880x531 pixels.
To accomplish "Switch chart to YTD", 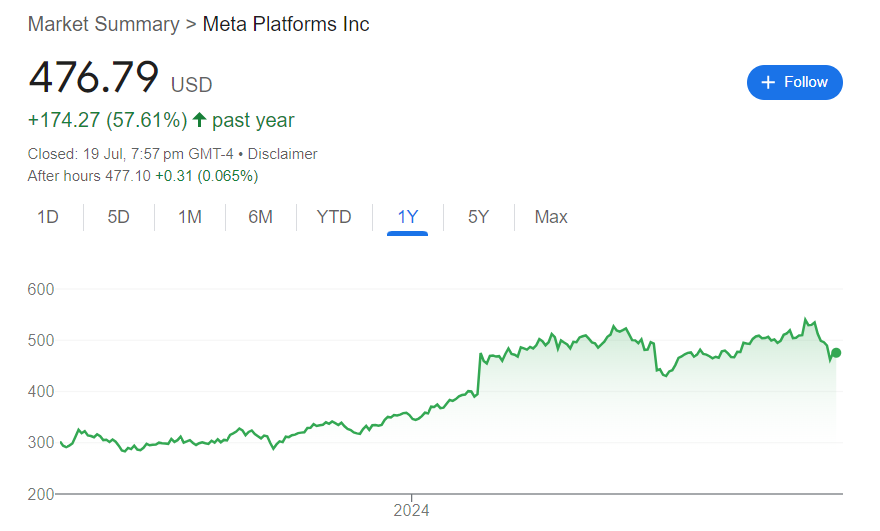I will click(334, 217).
